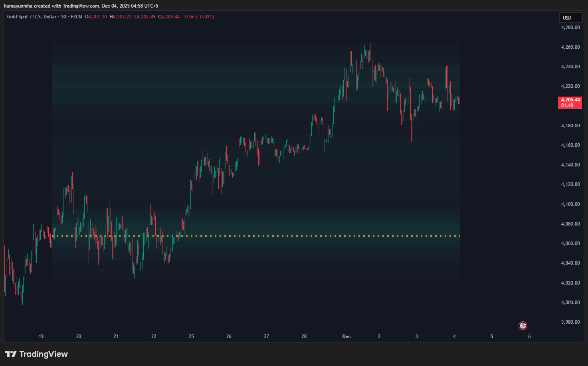Image resolution: width=588 pixels, height=366 pixels.
Task: Click the 4,160.00 price scale label
Action: click(570, 145)
